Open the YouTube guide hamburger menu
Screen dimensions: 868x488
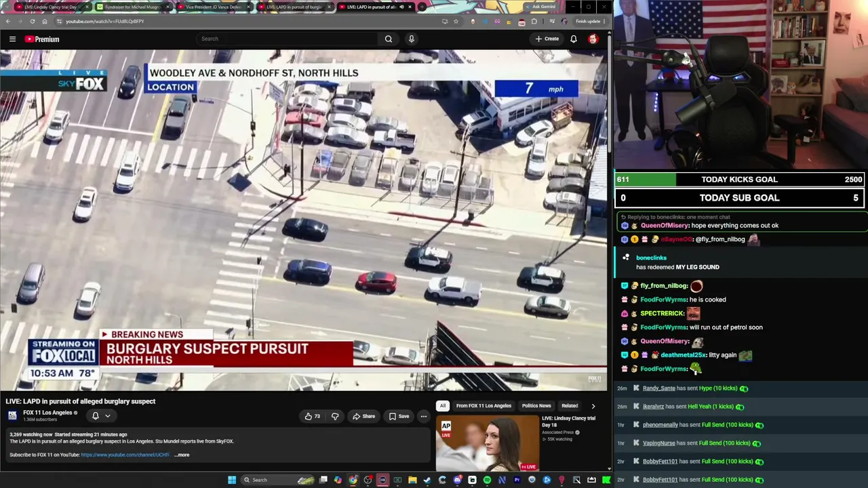(12, 39)
